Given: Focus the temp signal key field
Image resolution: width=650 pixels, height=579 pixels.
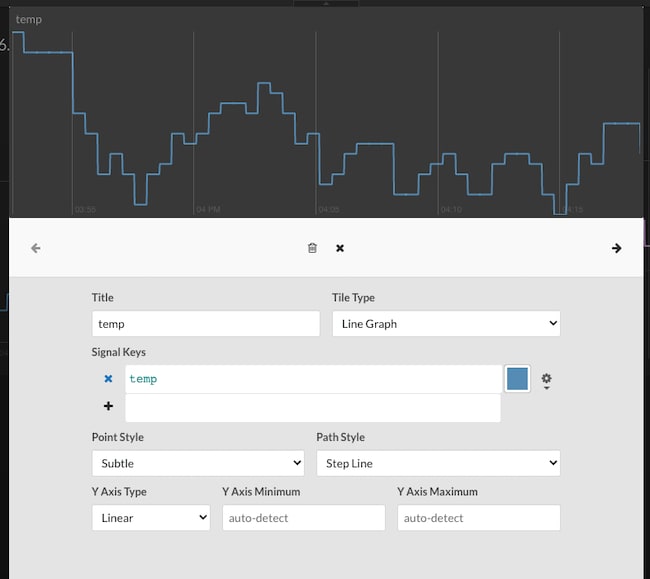Looking at the screenshot, I should click(x=313, y=379).
